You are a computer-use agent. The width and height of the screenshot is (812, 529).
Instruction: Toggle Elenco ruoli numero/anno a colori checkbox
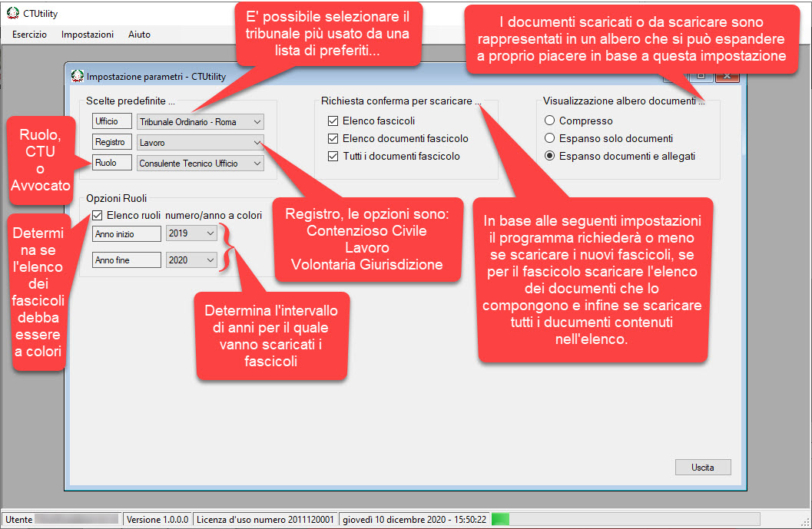97,215
